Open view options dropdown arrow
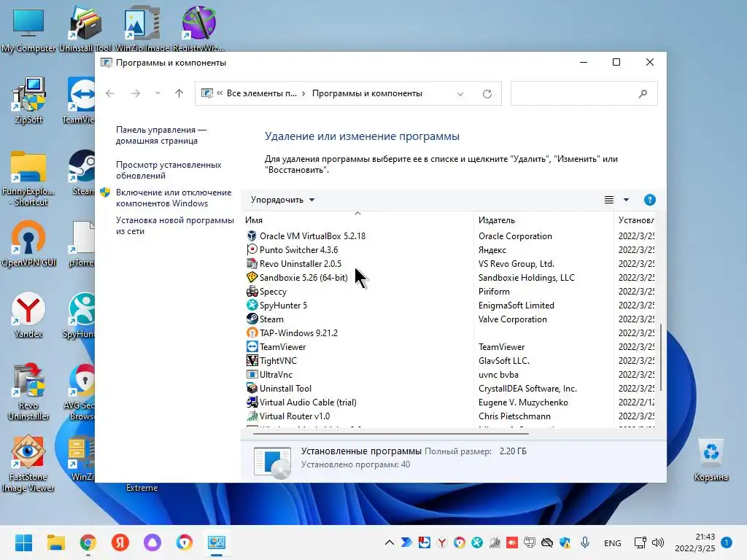The image size is (747, 560). coord(626,200)
